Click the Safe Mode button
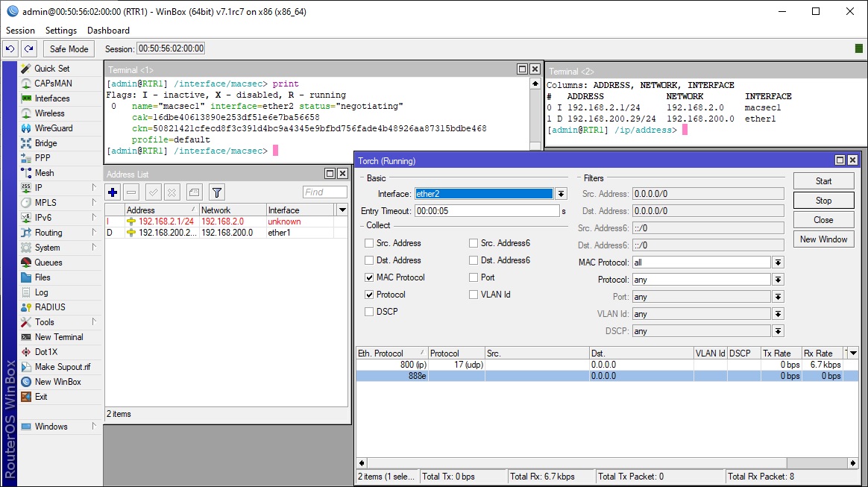Screen dimensions: 868x487 [x=68, y=48]
